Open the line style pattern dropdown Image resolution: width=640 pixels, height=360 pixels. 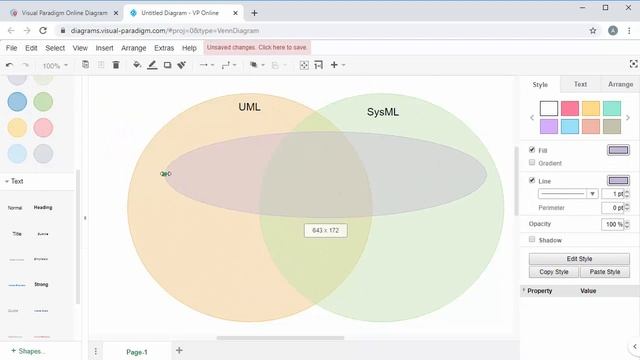tap(568, 194)
